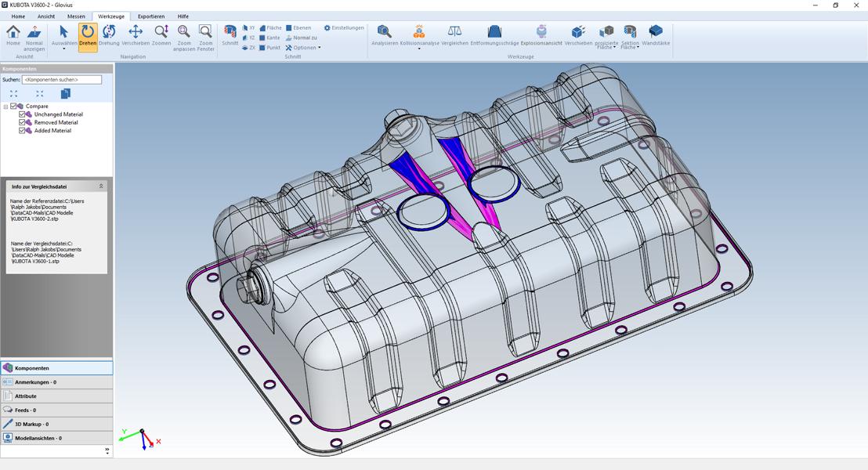Viewport: 868px width, 470px height.
Task: Select the Zoom Fenster tool
Action: [205, 38]
